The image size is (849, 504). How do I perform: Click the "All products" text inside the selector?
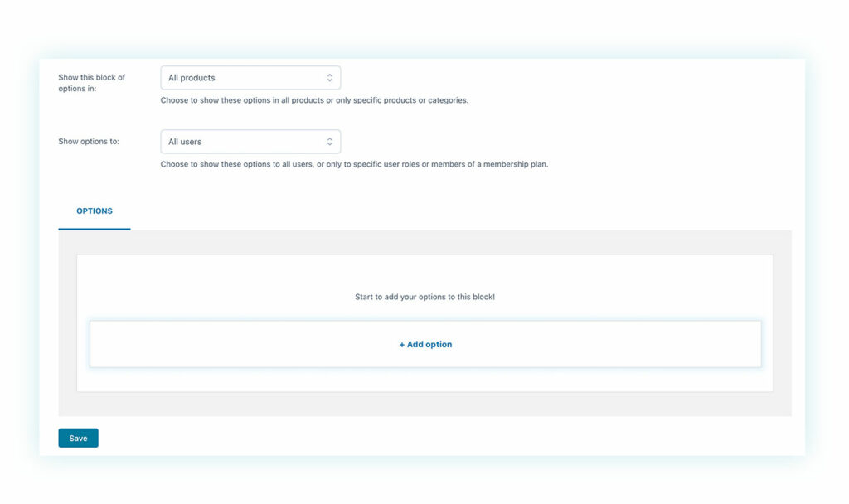[x=192, y=78]
